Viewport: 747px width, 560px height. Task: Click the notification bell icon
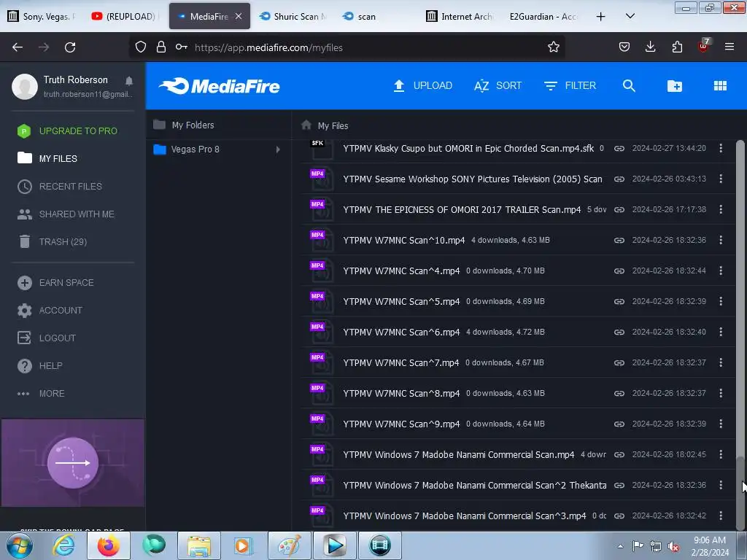[129, 80]
